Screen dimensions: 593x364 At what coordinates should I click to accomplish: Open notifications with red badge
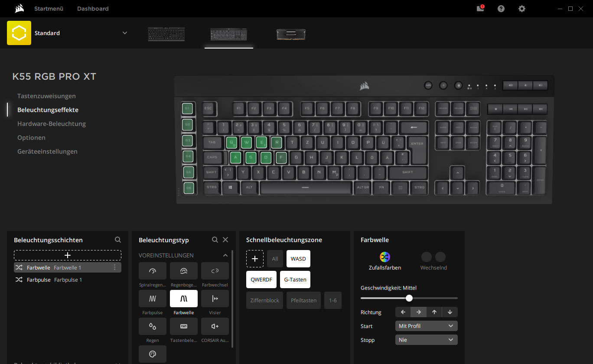click(x=480, y=8)
